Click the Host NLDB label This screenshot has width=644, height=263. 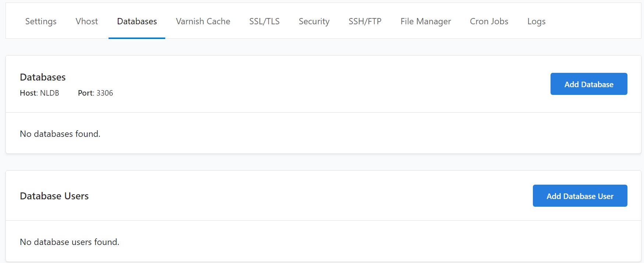pyautogui.click(x=39, y=93)
